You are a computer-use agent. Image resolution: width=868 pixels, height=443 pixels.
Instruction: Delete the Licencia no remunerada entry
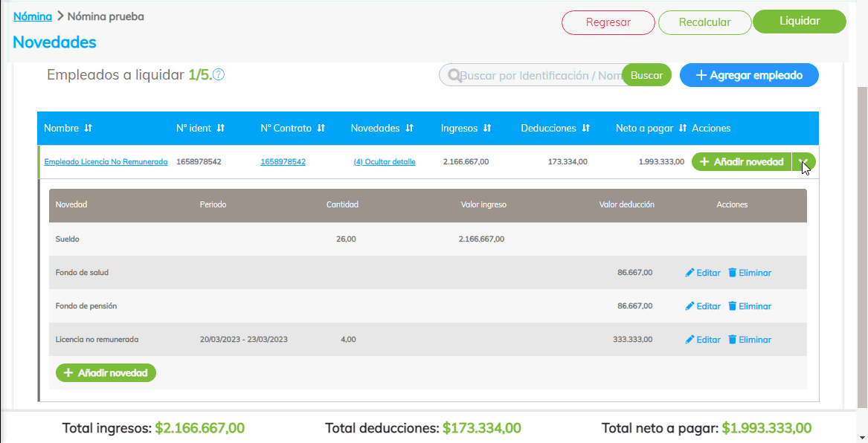click(749, 340)
